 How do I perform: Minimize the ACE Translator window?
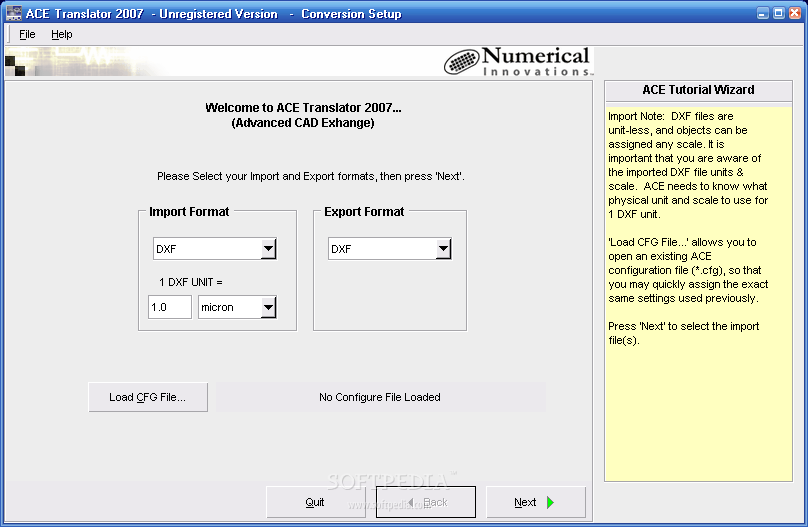click(x=763, y=13)
